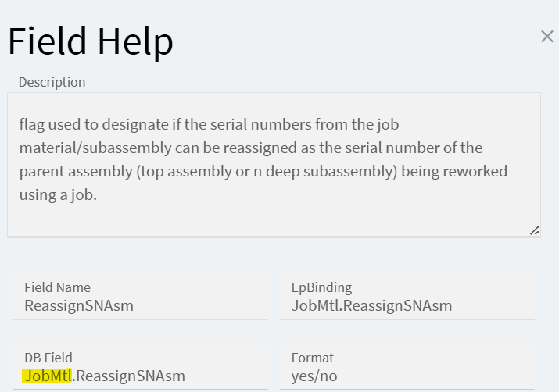This screenshot has height=392, width=559.
Task: Click the DB Field input box
Action: tap(141, 367)
